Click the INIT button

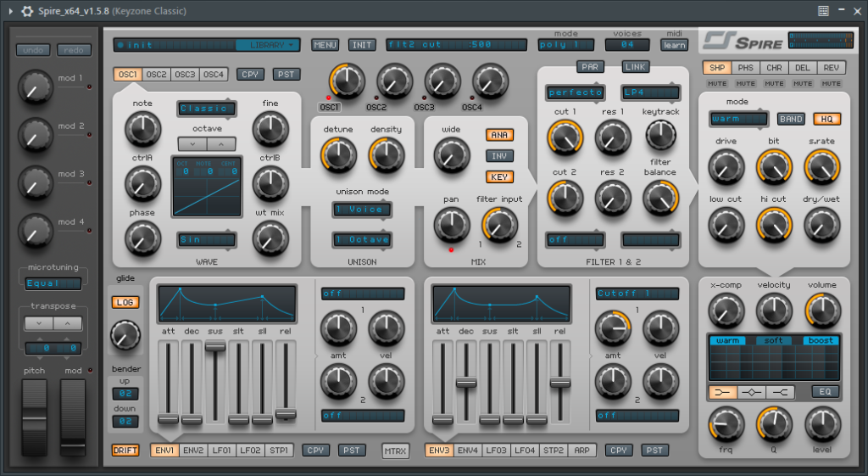point(362,45)
